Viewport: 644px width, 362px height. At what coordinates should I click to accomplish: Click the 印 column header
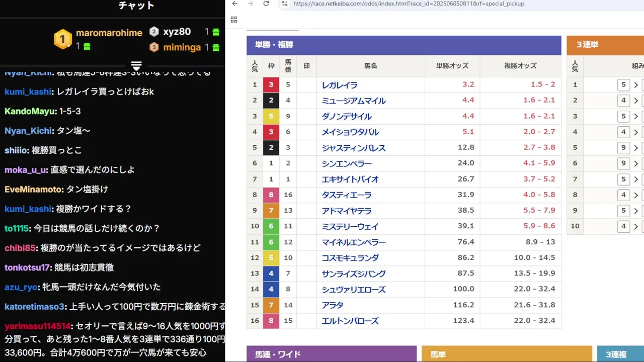click(306, 66)
